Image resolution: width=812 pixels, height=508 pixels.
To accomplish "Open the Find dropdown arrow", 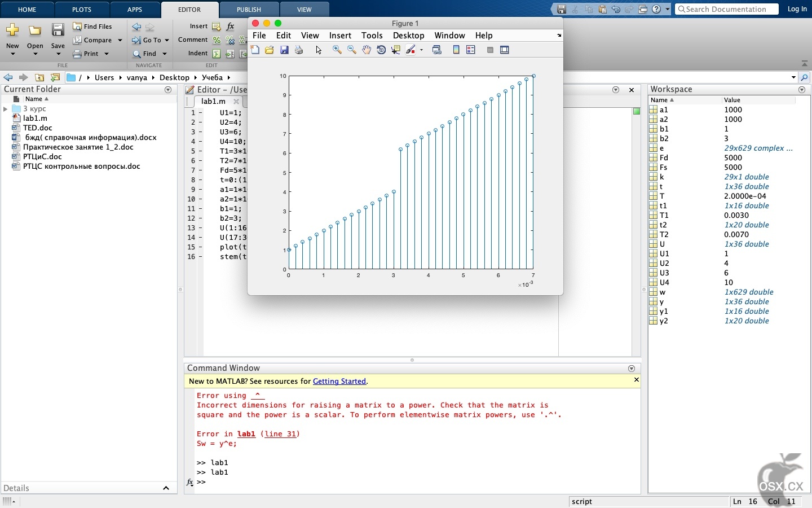I will (165, 54).
